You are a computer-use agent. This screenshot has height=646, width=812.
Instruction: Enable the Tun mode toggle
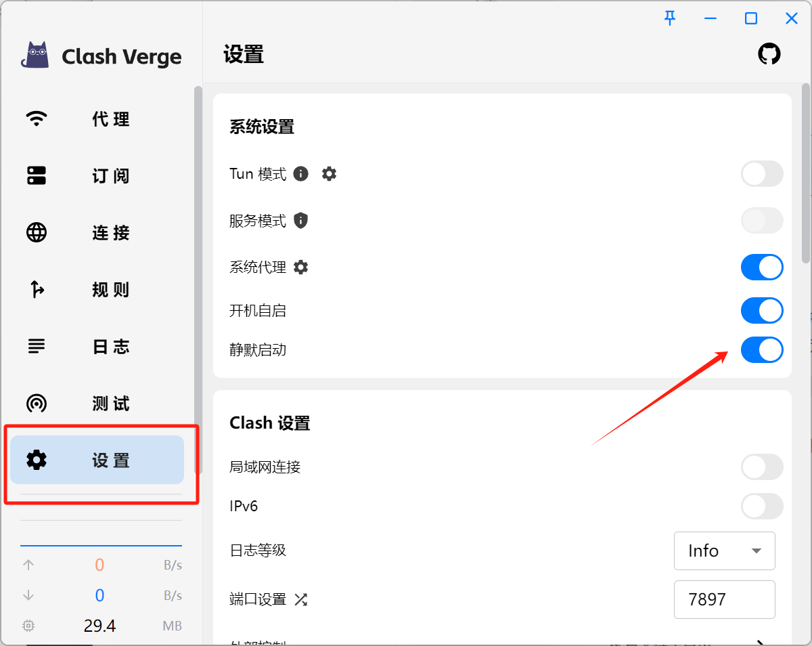(x=762, y=174)
